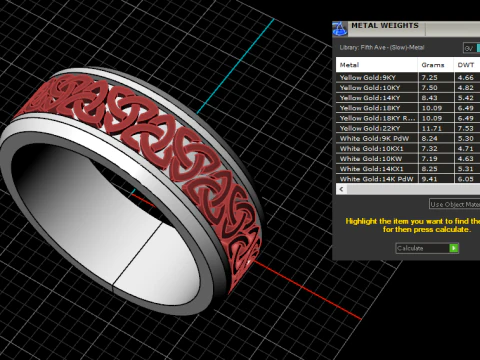Image resolution: width=480 pixels, height=360 pixels.
Task: Select the White Gold:9K PdW row
Action: (408, 138)
